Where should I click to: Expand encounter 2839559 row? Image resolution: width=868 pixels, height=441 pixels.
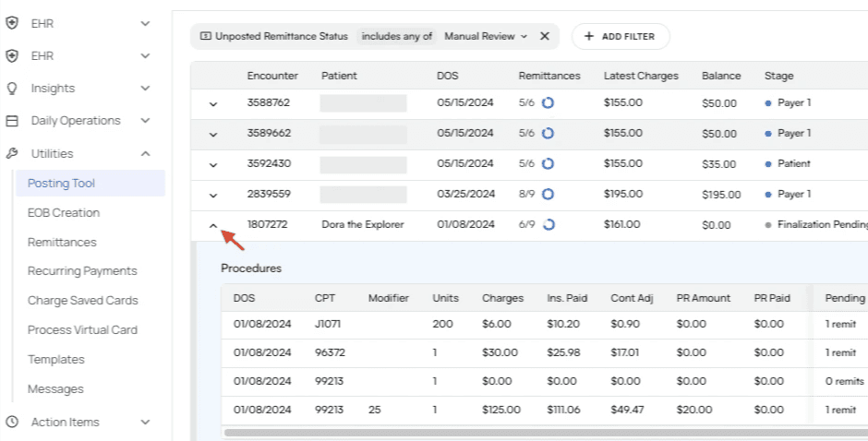[x=213, y=196]
